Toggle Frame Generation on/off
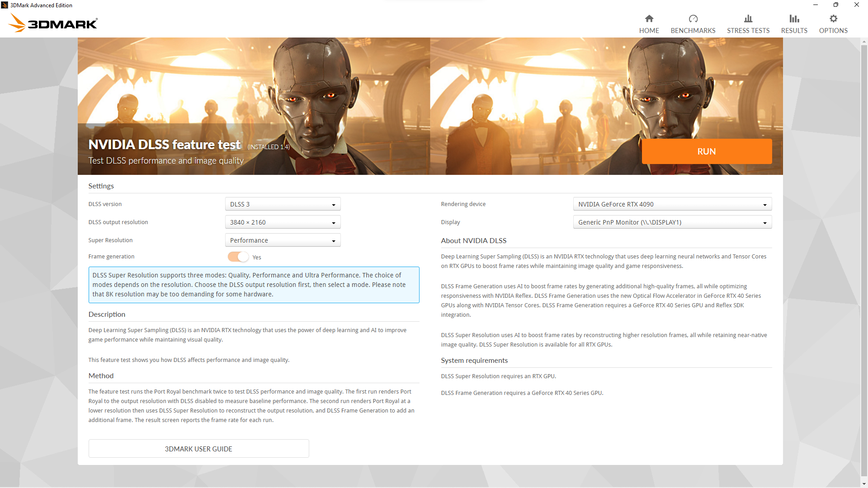Viewport: 868px width, 488px height. (x=237, y=257)
